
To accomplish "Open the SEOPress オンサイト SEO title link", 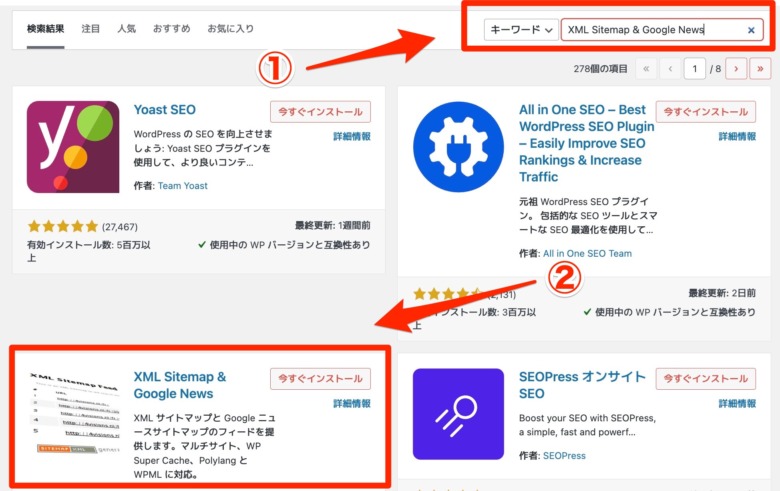I will click(x=582, y=385).
